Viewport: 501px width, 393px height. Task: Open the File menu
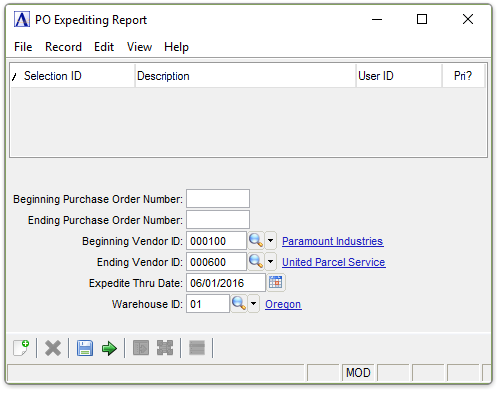coord(23,47)
